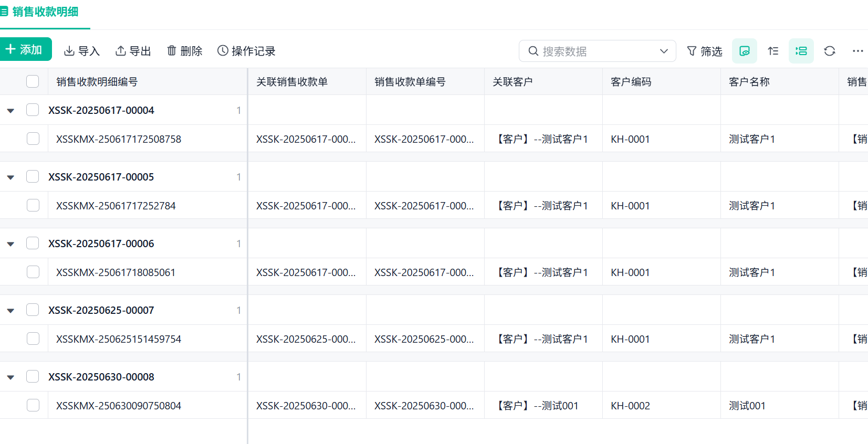Click 关联销售收款单 cell in XSSKMX-250630090750804 row

[x=306, y=406]
